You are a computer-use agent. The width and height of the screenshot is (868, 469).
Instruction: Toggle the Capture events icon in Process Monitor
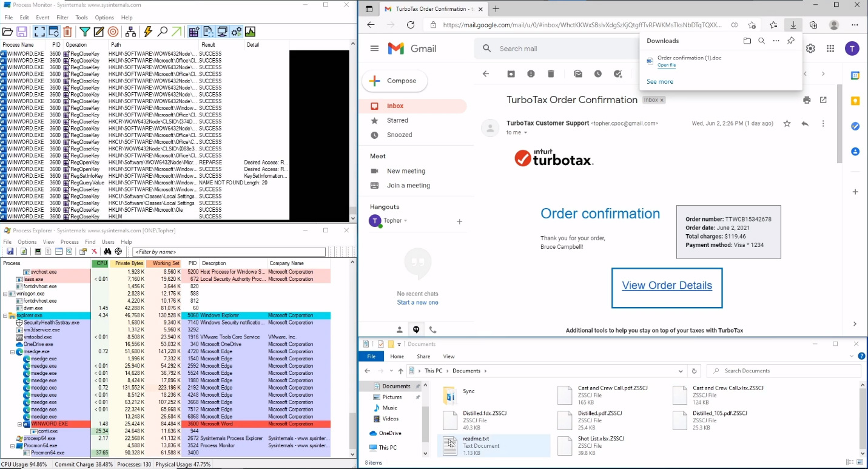pos(39,32)
